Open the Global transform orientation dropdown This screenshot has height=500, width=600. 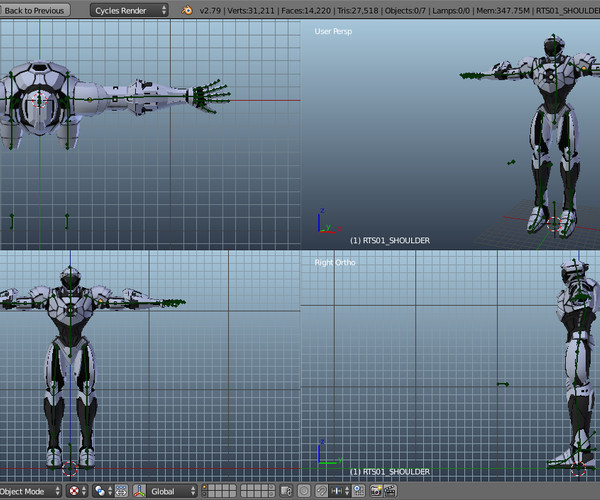tap(172, 491)
